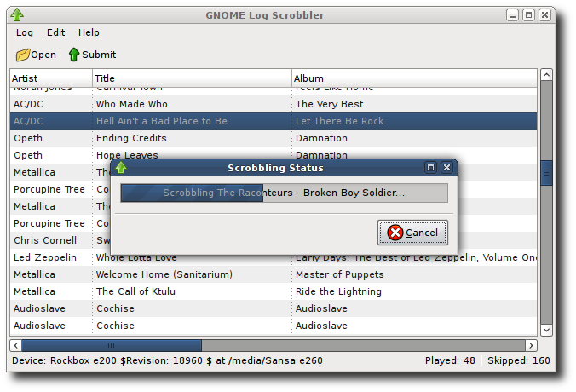Maximize the Scrobbling Status dialog
Image resolution: width=576 pixels, height=392 pixels.
(430, 168)
